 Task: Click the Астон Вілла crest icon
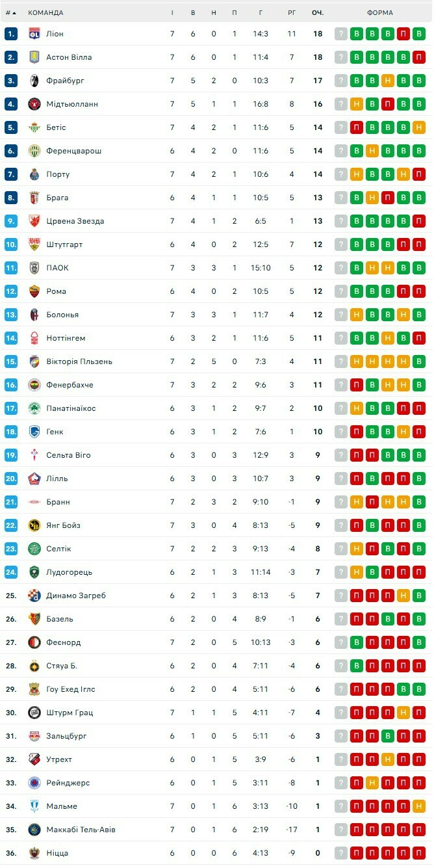click(x=34, y=57)
